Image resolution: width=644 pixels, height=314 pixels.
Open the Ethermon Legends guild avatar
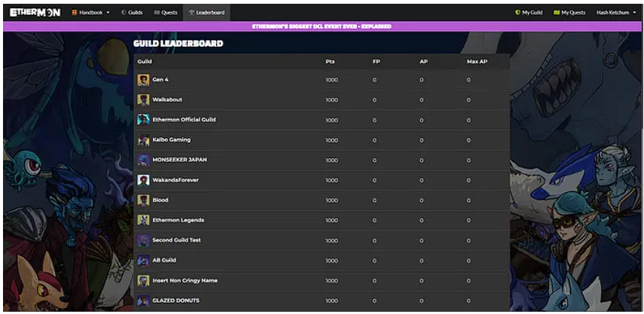143,221
